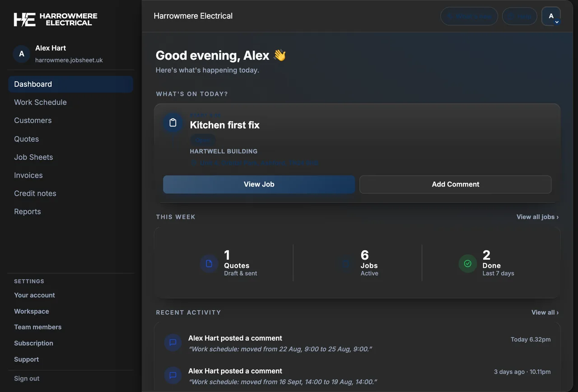This screenshot has width=578, height=392.
Task: Go to Team members settings
Action: pos(38,327)
